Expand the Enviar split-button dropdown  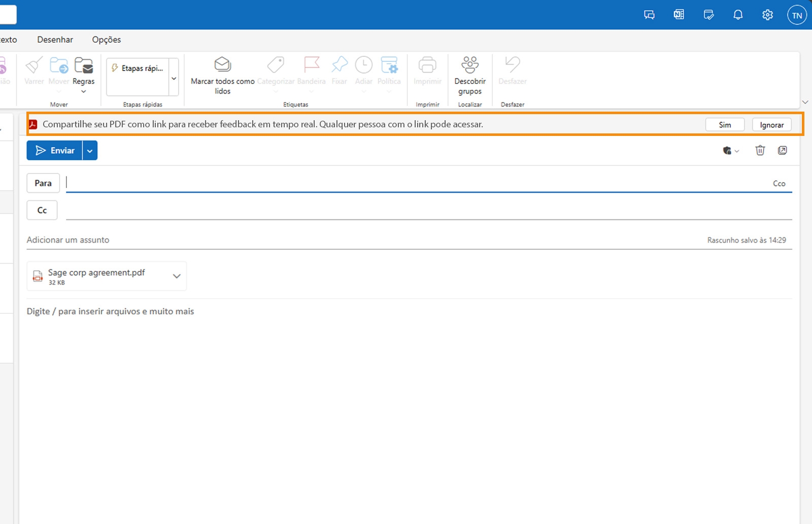89,150
